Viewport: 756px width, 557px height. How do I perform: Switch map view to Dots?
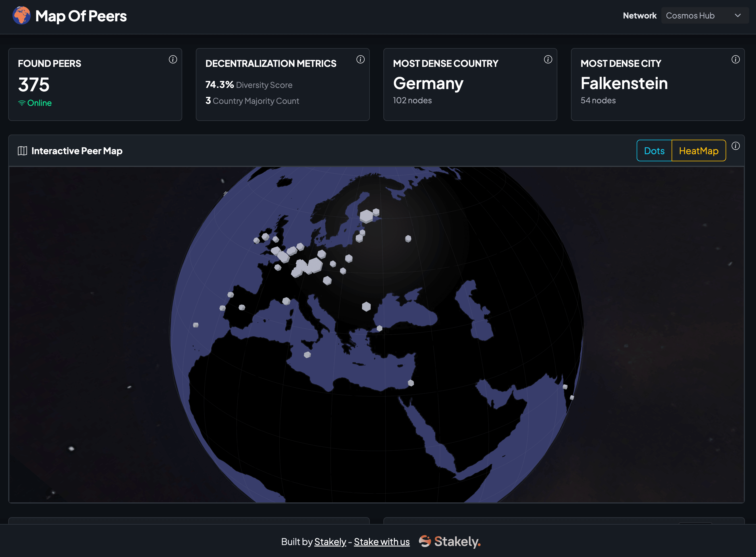pos(654,151)
